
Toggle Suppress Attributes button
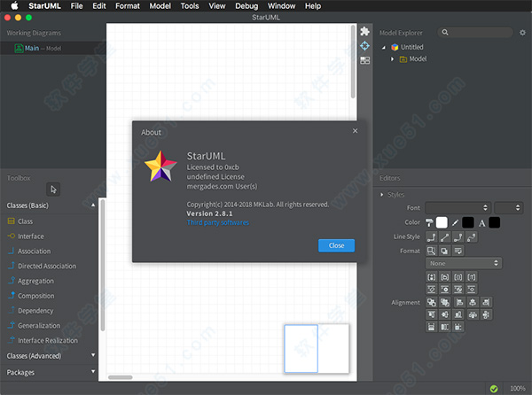pyautogui.click(x=431, y=290)
